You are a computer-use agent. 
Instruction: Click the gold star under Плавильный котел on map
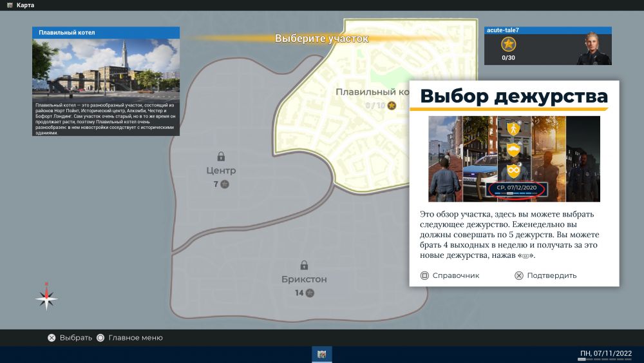click(x=391, y=106)
